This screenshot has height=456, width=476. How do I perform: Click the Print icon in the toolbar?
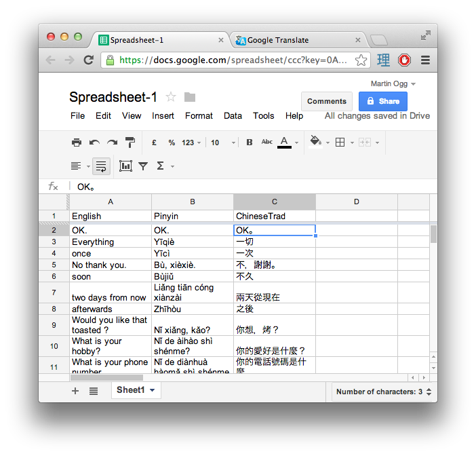(77, 142)
